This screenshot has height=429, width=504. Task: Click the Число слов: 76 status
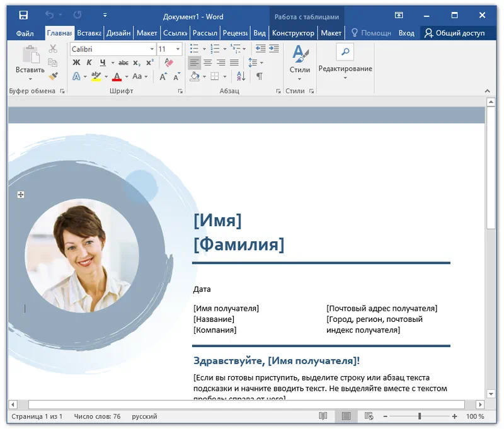point(97,416)
